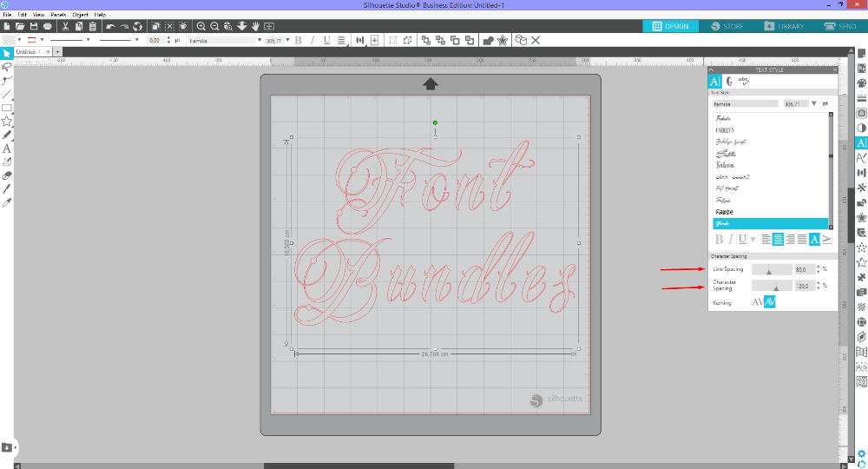Choose the Text tool
Screen dimensions: 868x469
pos(7,149)
